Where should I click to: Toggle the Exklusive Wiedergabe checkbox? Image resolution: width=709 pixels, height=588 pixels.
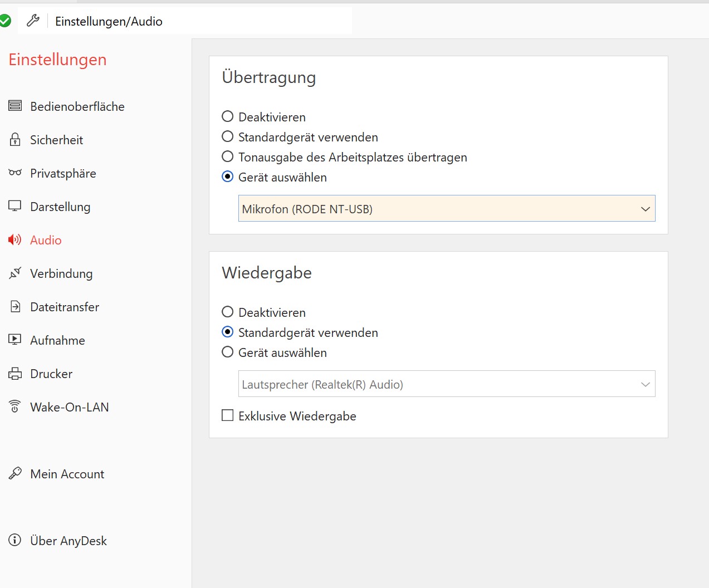pos(228,415)
